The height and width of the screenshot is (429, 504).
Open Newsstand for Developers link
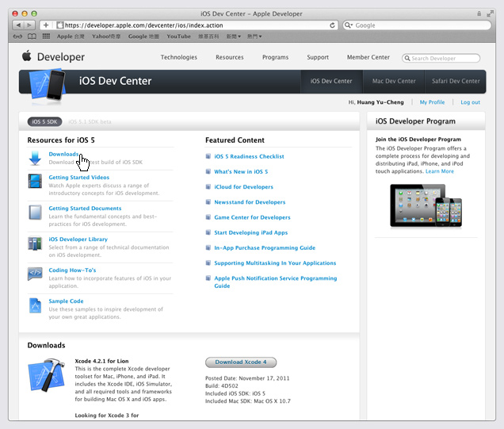tap(250, 202)
